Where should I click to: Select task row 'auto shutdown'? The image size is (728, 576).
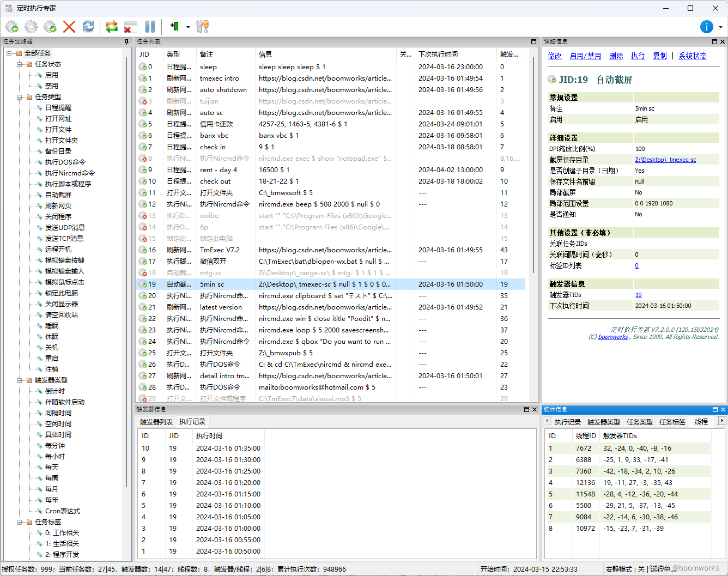[x=330, y=90]
